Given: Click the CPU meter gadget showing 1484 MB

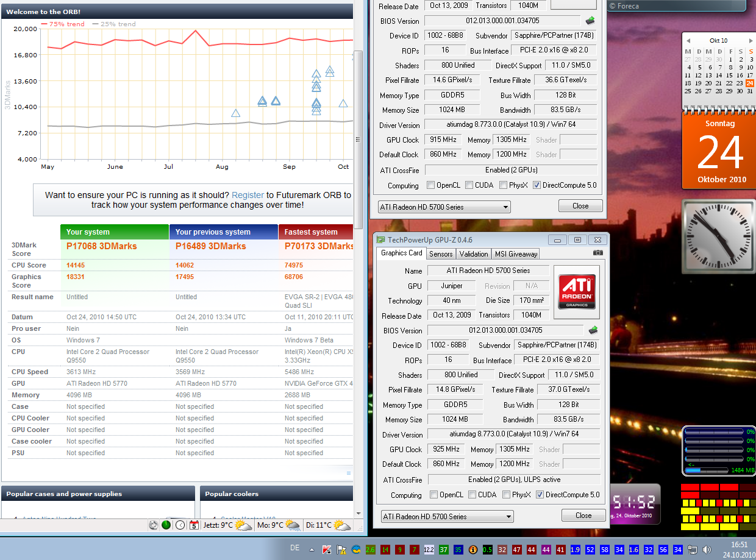Looking at the screenshot, I should [719, 451].
